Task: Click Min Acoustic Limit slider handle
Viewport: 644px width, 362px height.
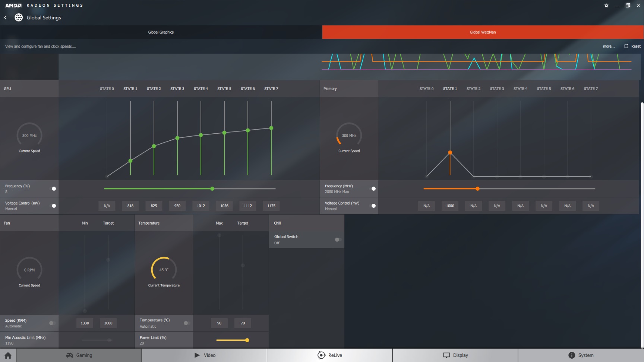Action: tap(109, 340)
